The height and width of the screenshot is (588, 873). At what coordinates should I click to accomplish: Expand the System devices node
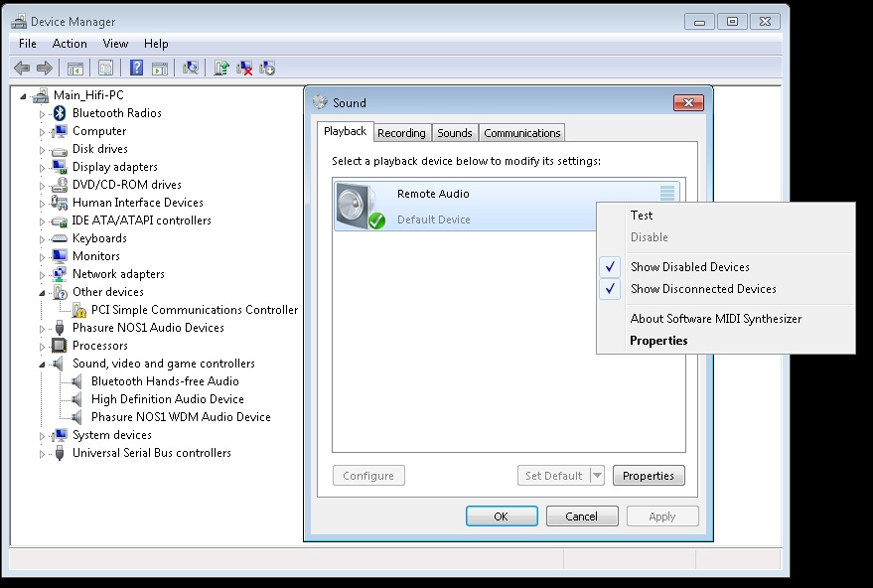pos(43,436)
